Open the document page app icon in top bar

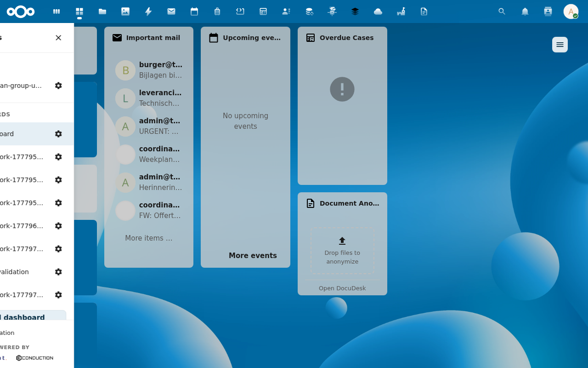[424, 11]
